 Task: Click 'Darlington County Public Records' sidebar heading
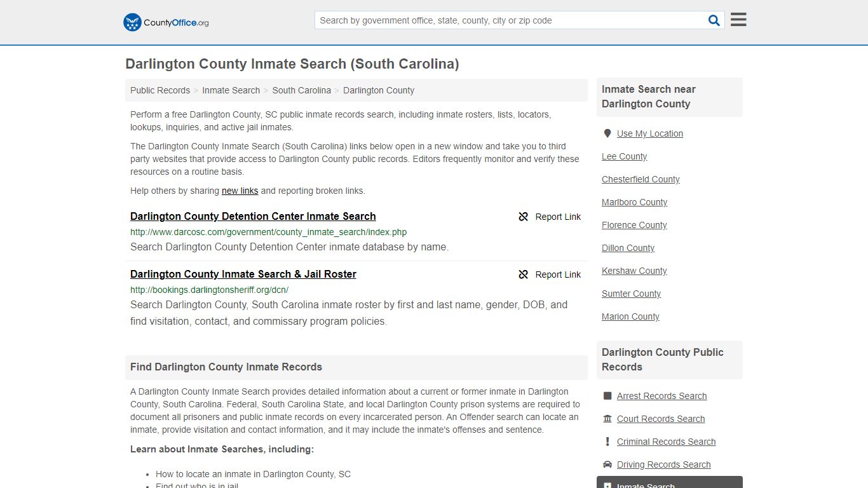point(663,360)
